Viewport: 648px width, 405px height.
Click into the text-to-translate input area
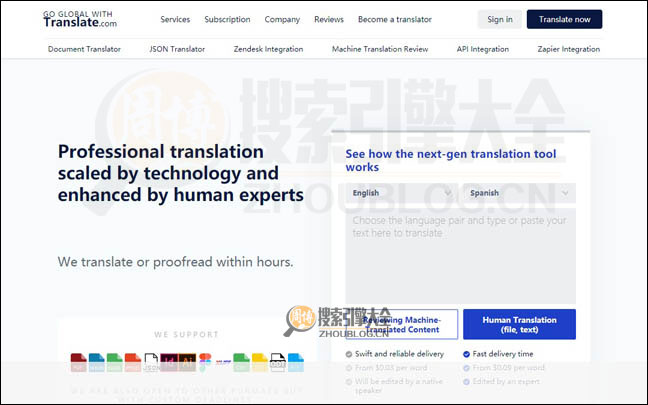tap(461, 256)
